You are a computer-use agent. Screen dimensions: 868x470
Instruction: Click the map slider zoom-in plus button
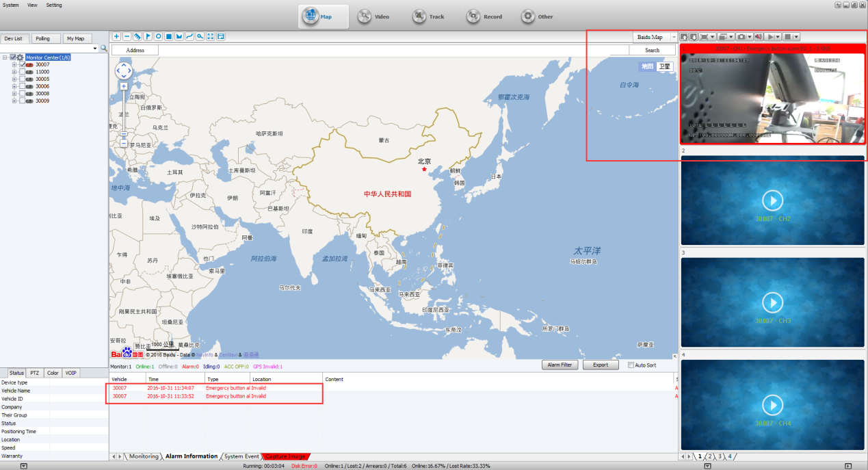point(124,86)
